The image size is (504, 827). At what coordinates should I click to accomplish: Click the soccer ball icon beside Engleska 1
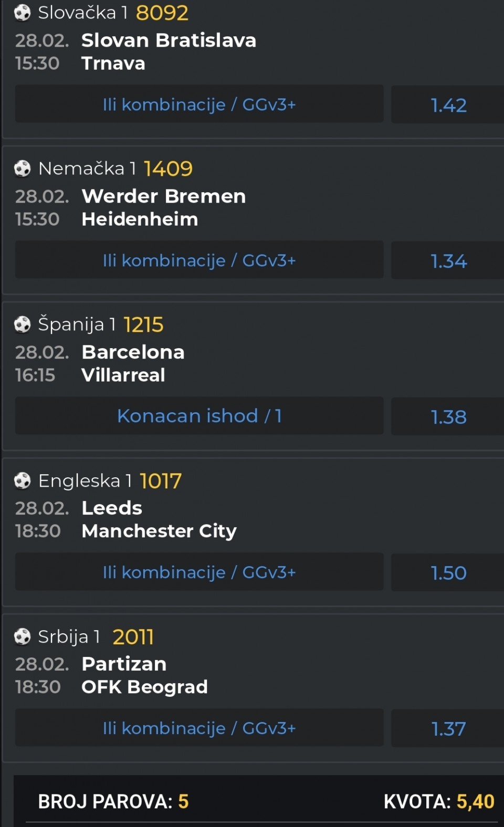coord(22,480)
